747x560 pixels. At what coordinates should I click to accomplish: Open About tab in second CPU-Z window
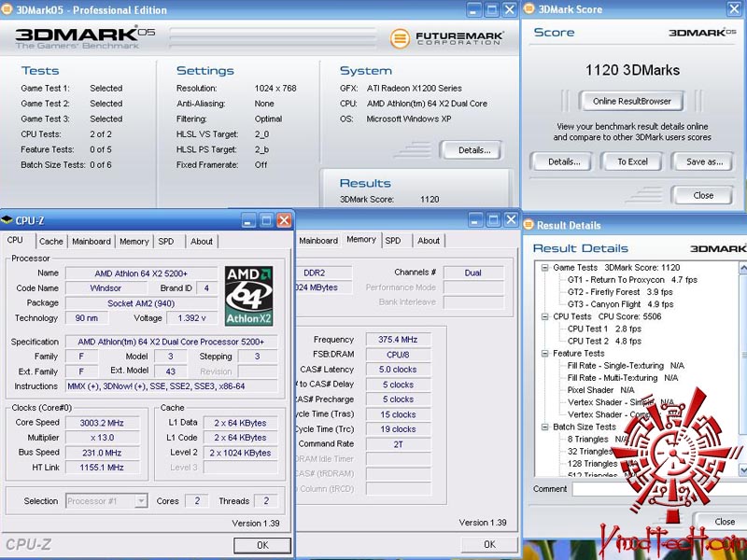[x=429, y=241]
